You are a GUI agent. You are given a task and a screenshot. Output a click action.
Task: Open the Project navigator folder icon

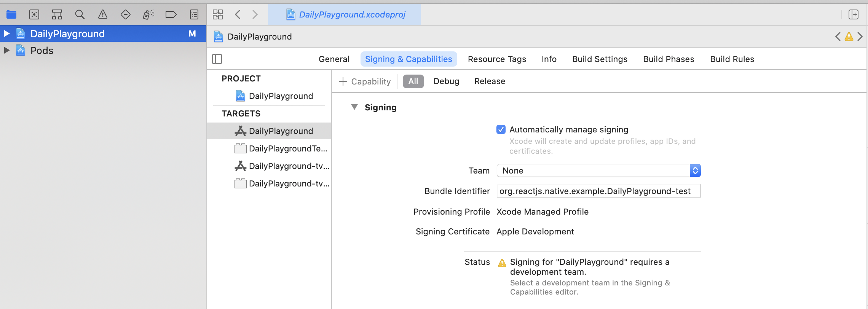pyautogui.click(x=11, y=15)
